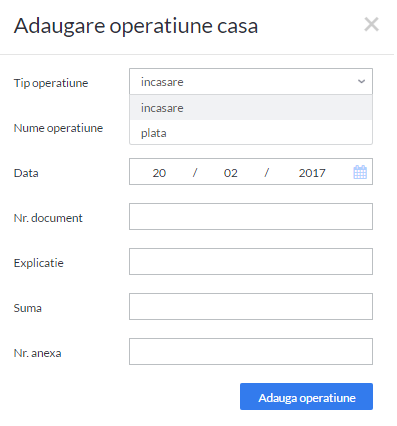Close the Adaugare operatiune casa dialog
Image resolution: width=397 pixels, height=426 pixels.
tap(371, 25)
